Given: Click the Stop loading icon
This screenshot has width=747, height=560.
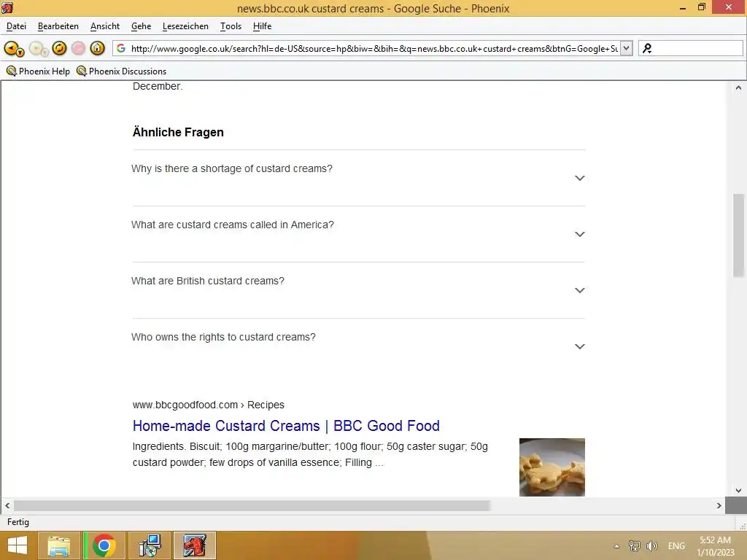Looking at the screenshot, I should 79,48.
